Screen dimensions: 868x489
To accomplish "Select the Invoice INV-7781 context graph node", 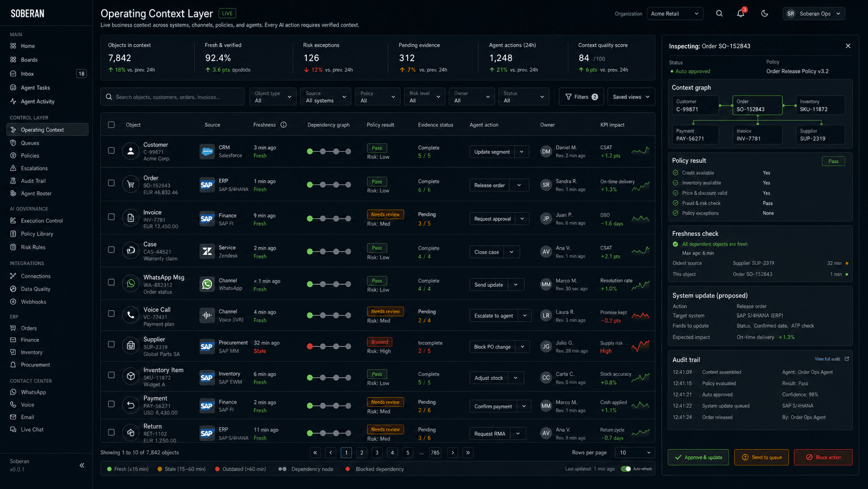I will click(x=757, y=135).
